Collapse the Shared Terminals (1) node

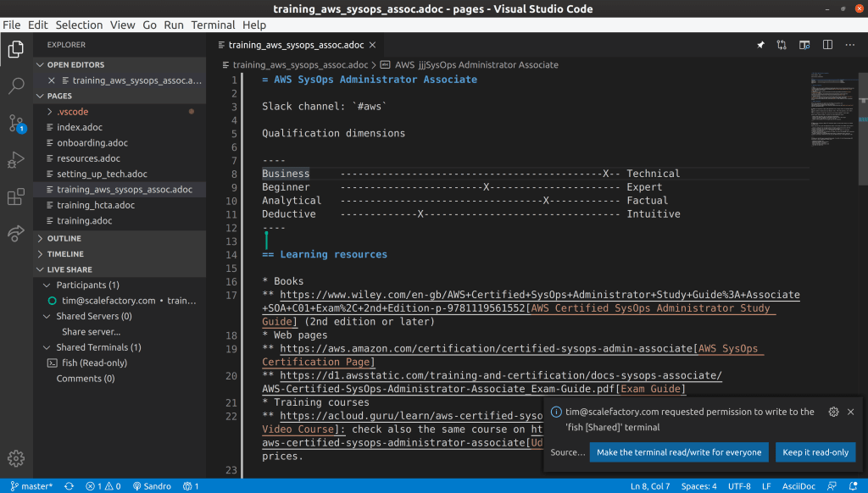pyautogui.click(x=120, y=347)
